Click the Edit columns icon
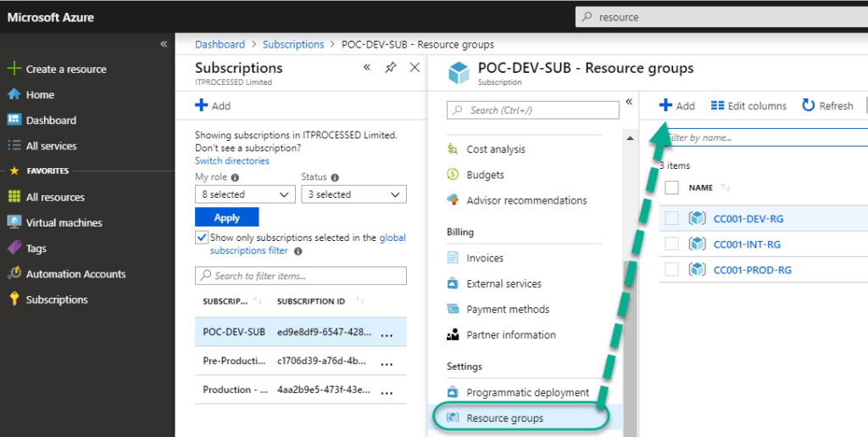868x437 pixels. click(x=717, y=105)
